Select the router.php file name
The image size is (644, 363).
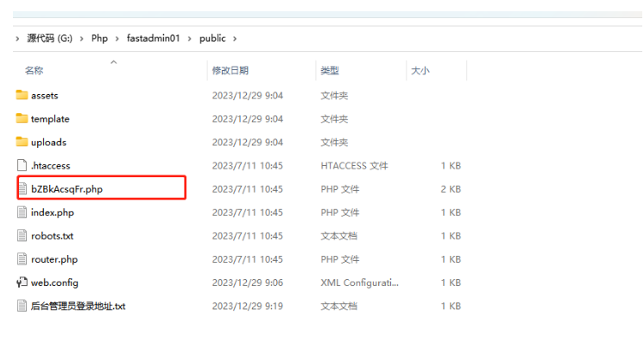click(x=54, y=259)
